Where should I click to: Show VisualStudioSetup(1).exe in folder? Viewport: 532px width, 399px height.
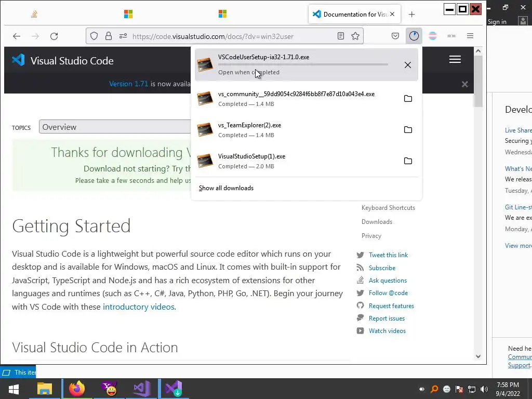pos(408,161)
